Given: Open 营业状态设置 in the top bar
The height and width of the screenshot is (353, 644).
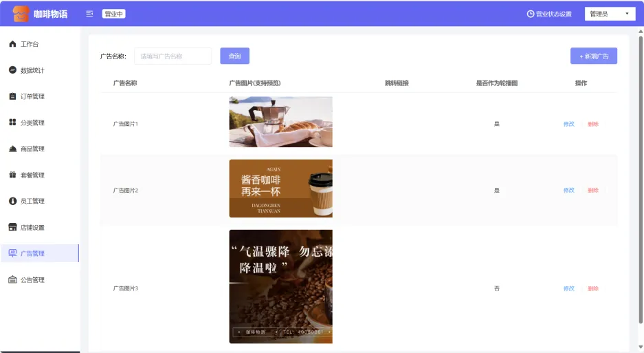Looking at the screenshot, I should 549,14.
